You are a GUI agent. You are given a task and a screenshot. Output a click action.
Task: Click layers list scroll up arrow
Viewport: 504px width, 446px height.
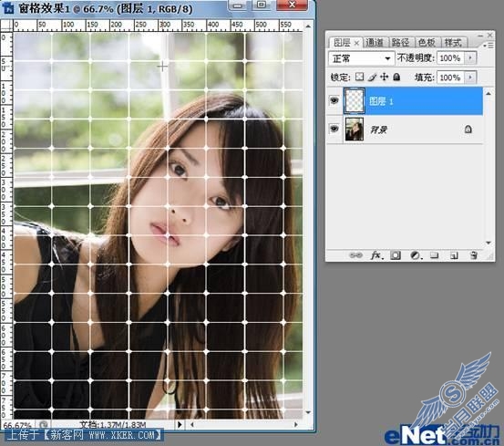point(489,94)
